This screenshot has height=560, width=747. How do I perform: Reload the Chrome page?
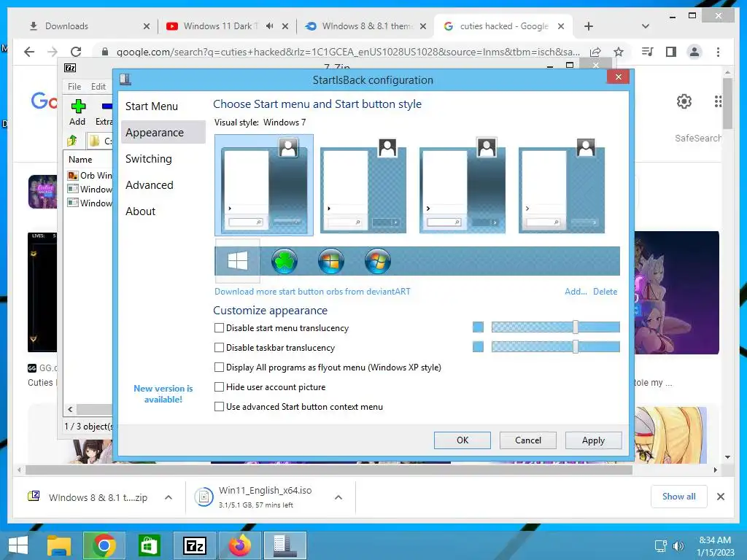(x=76, y=52)
